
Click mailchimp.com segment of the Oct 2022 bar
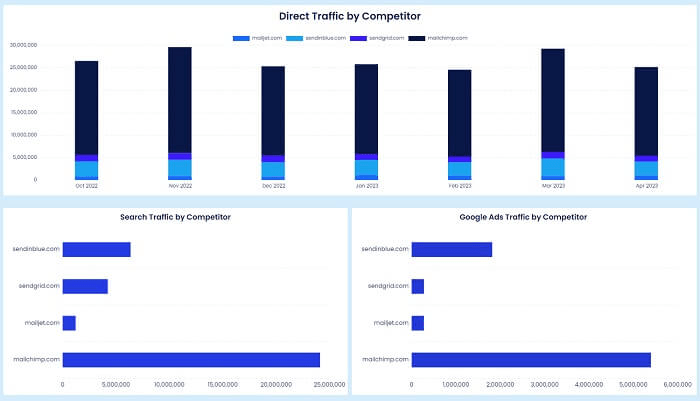[x=87, y=108]
